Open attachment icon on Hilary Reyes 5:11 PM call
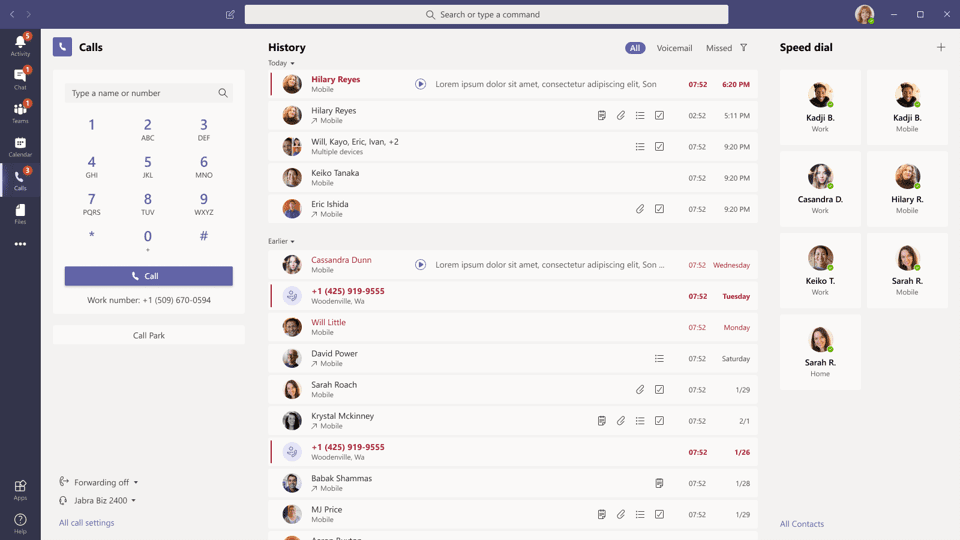This screenshot has height=540, width=960. [621, 115]
